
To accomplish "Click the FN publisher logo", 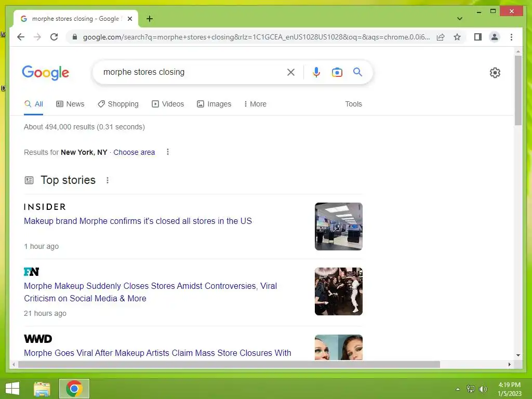I will click(x=32, y=272).
